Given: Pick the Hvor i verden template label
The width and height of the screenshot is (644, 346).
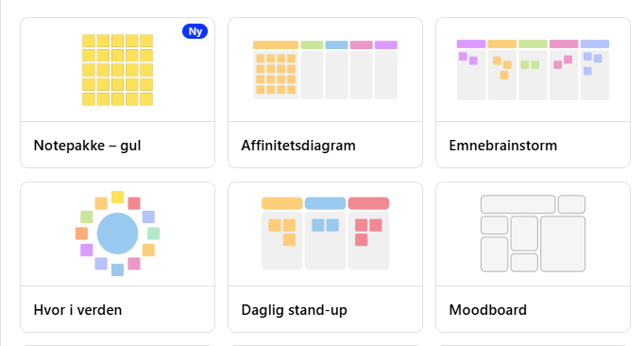Looking at the screenshot, I should (77, 310).
